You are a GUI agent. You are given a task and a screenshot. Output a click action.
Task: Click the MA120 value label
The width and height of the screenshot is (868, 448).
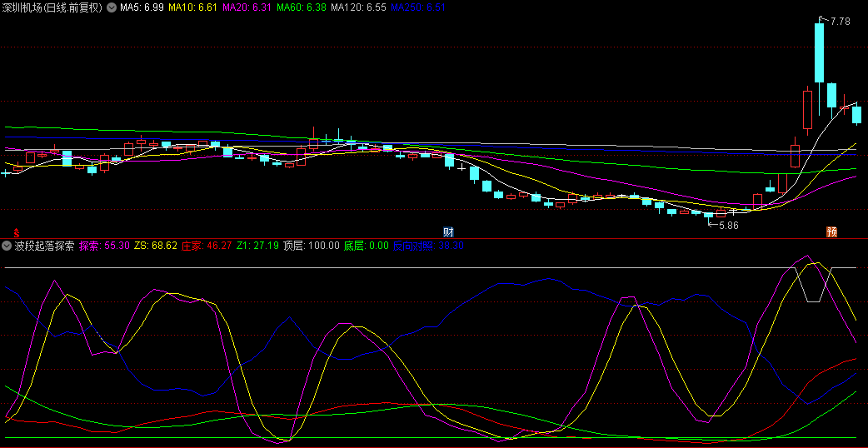(358, 7)
